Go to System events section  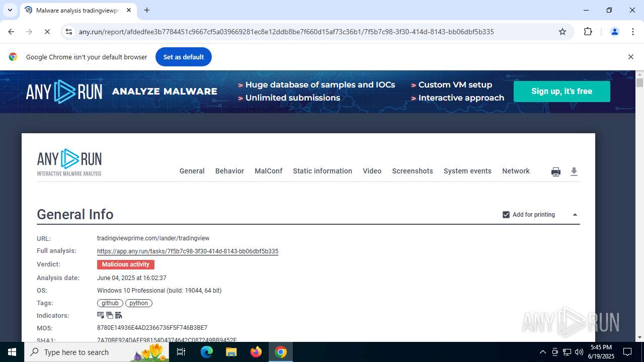[x=467, y=171]
